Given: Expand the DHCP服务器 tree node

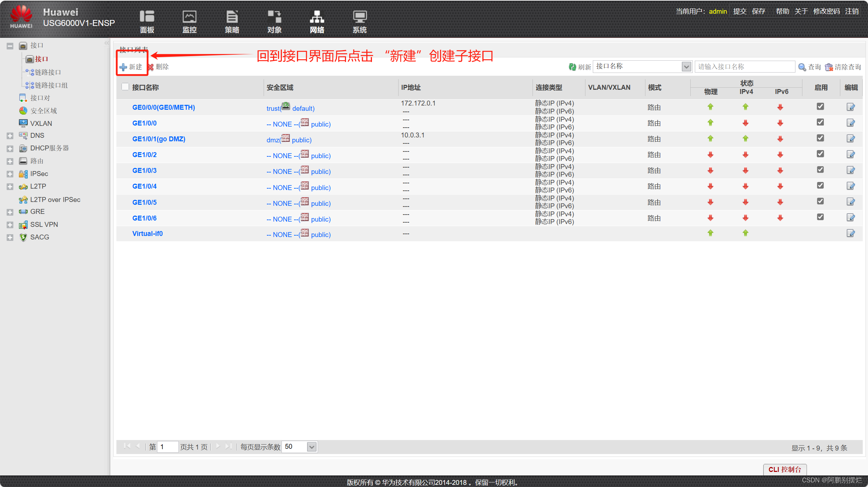Looking at the screenshot, I should (10, 149).
